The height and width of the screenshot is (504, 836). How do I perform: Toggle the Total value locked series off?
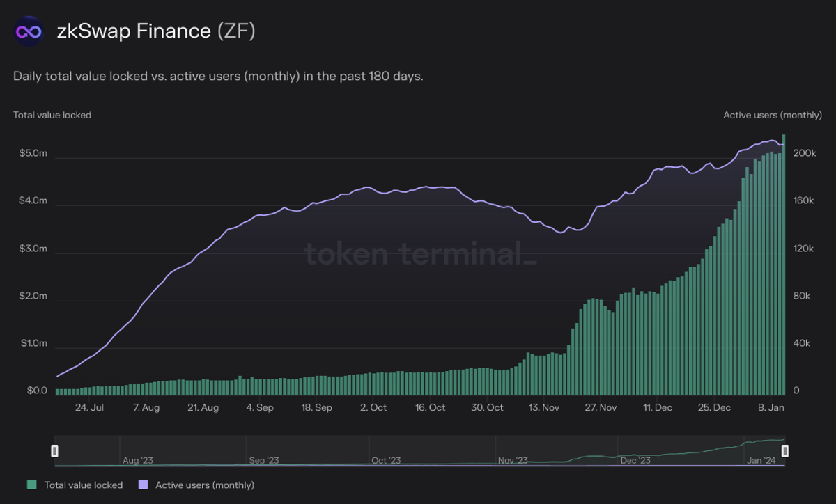pos(85,485)
